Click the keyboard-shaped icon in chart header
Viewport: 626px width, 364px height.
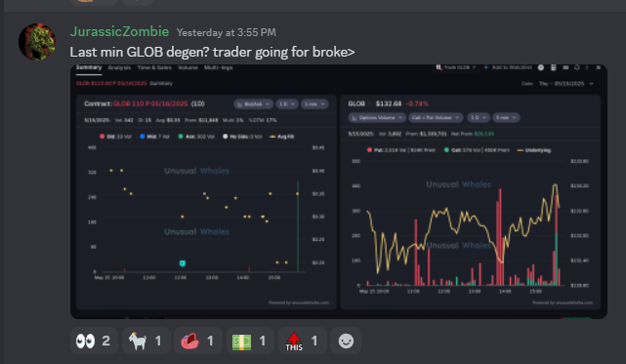(x=565, y=67)
